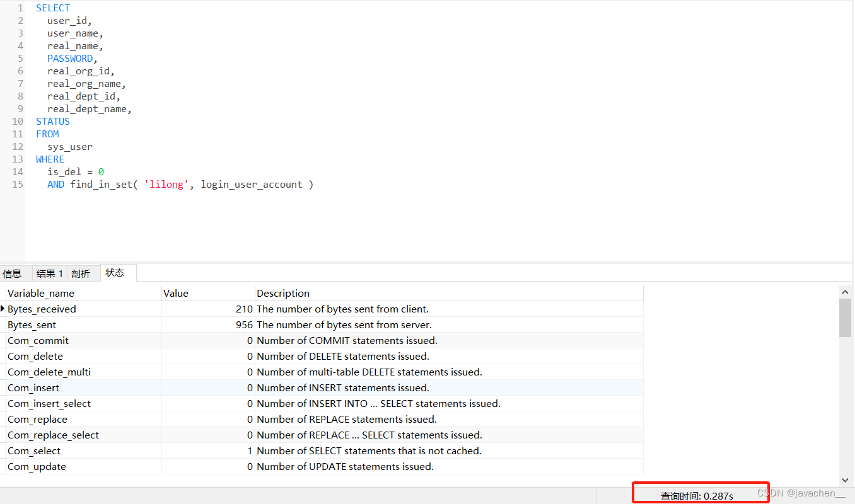Switch to the 结果 1 tab
855x504 pixels.
coord(49,273)
